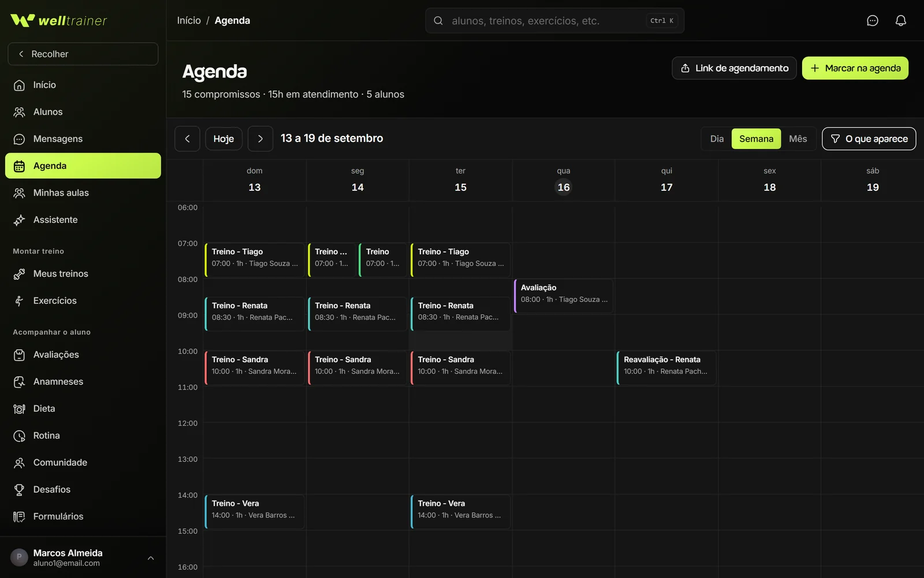The height and width of the screenshot is (578, 924).
Task: Click the Início home icon in sidebar
Action: 19,85
